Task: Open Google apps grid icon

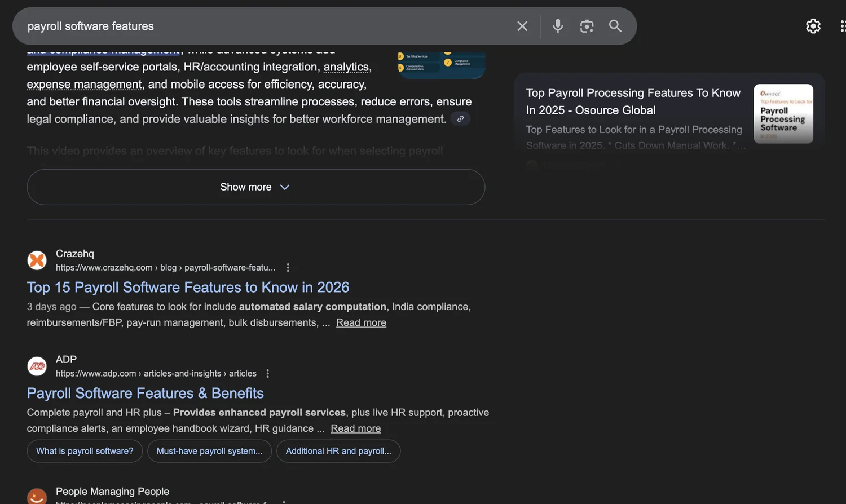Action: pyautogui.click(x=843, y=26)
